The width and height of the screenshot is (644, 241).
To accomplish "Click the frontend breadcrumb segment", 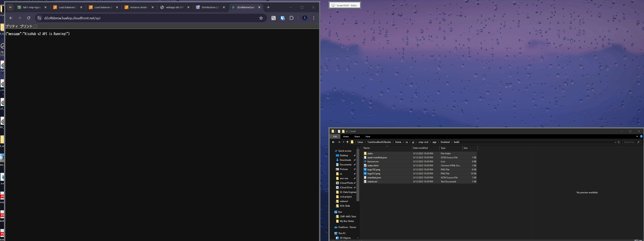I will click(x=445, y=142).
